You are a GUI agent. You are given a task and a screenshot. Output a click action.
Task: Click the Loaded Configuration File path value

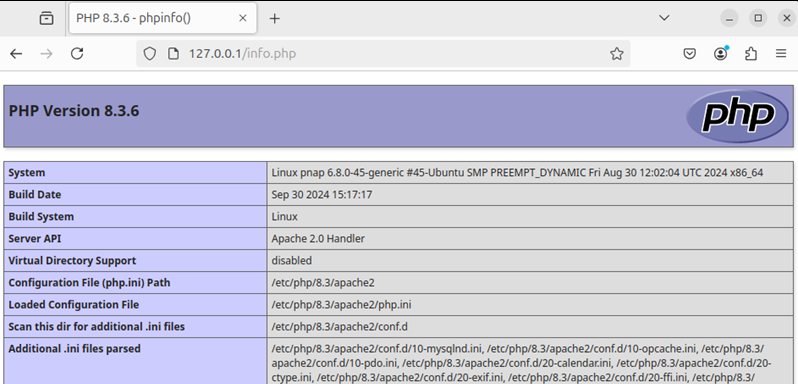point(341,305)
